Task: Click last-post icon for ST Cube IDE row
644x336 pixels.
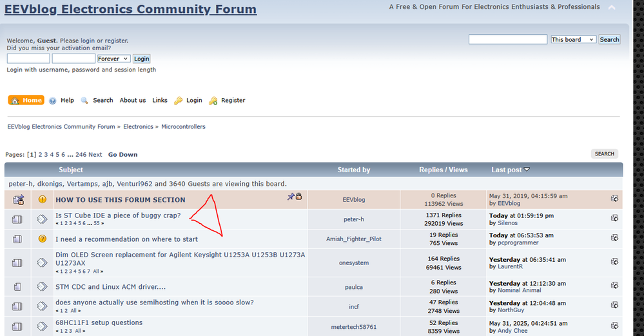Action: [x=614, y=218]
